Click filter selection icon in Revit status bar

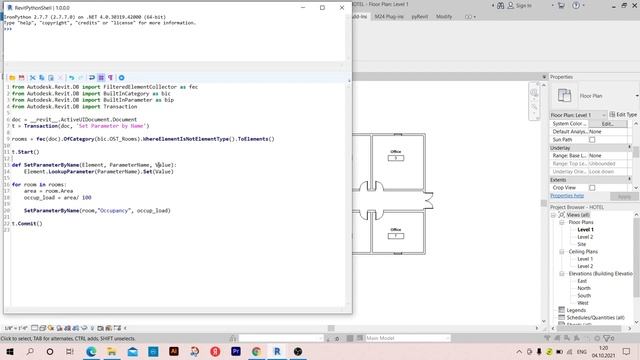[608, 338]
